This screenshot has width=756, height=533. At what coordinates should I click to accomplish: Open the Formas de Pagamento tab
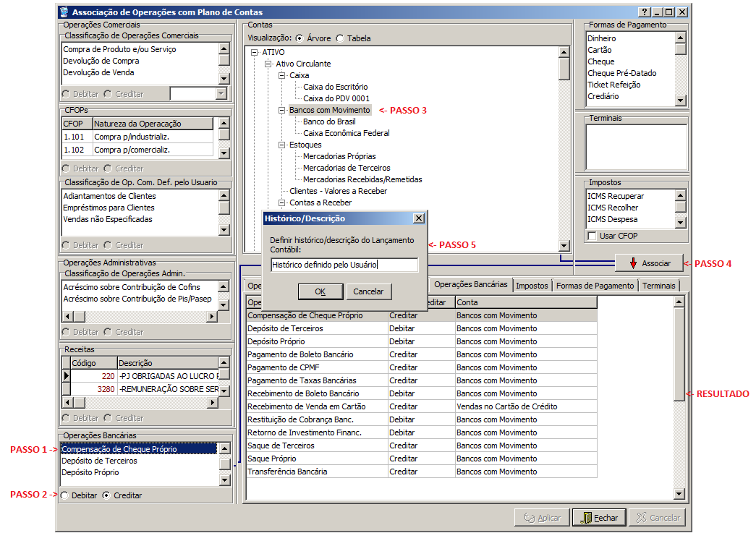(x=595, y=286)
